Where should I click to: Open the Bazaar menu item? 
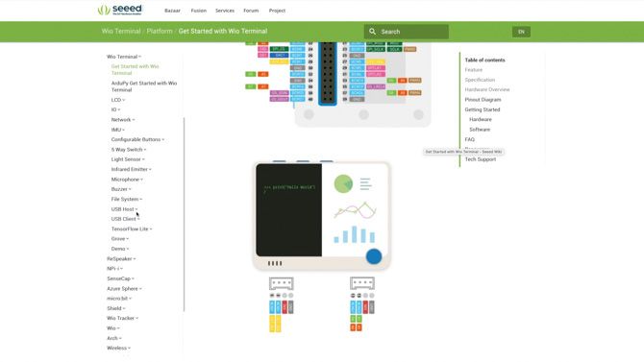pos(172,11)
